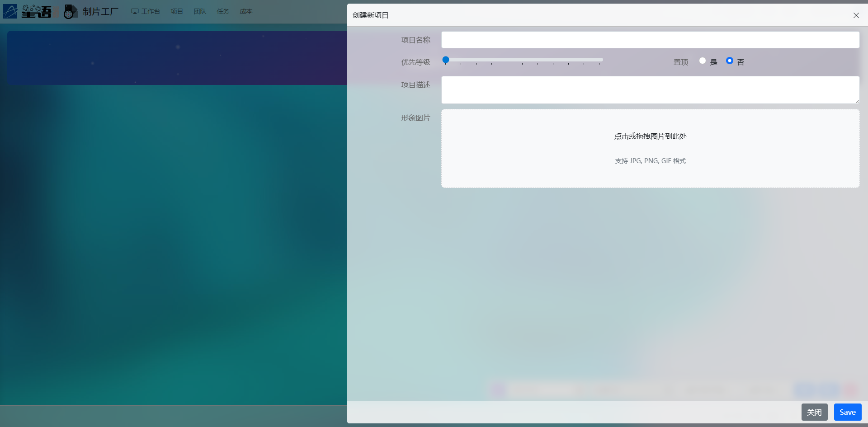The width and height of the screenshot is (868, 427).
Task: Click the 星语 logo text
Action: click(x=37, y=11)
